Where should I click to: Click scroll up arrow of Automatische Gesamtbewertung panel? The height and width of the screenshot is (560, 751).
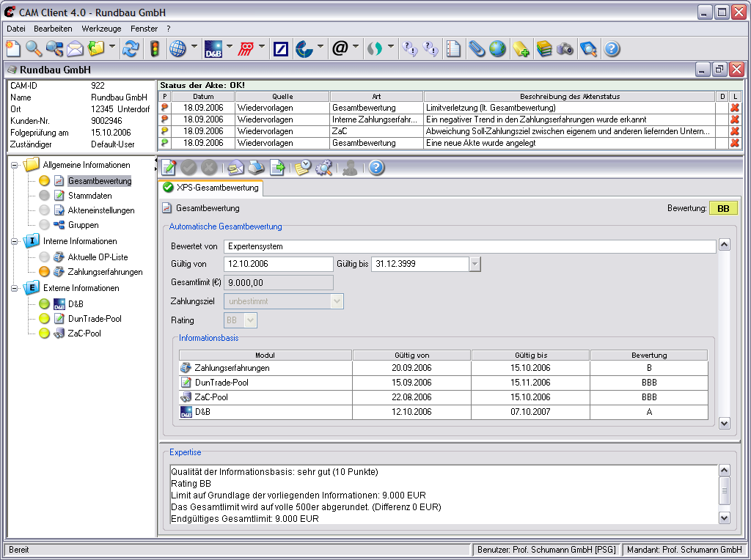tap(724, 245)
